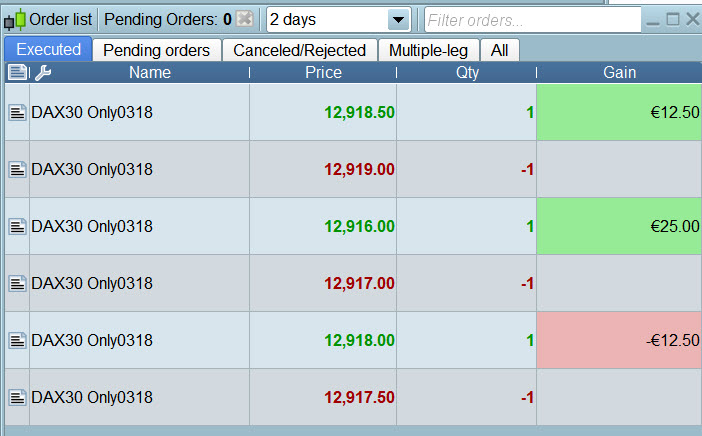Open details icon for the 12,917.00 order
The height and width of the screenshot is (436, 702).
pyautogui.click(x=17, y=284)
